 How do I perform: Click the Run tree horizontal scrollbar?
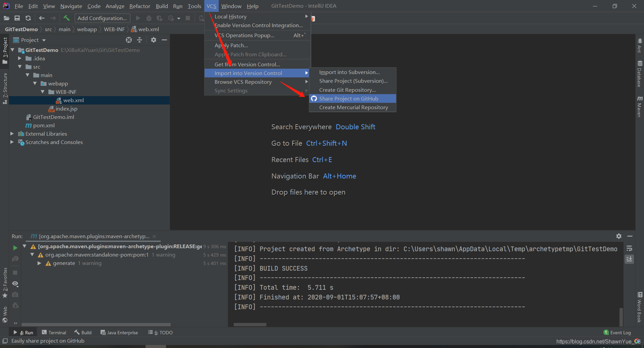[96, 325]
